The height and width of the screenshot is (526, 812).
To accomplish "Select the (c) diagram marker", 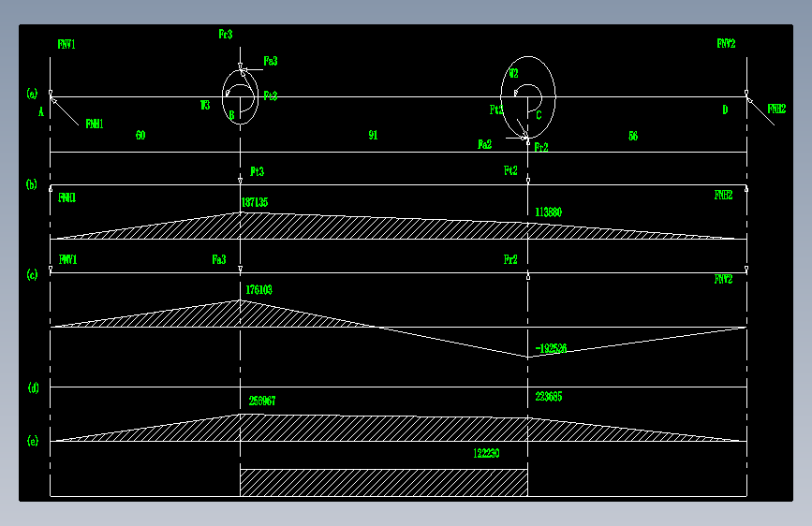I will [32, 275].
